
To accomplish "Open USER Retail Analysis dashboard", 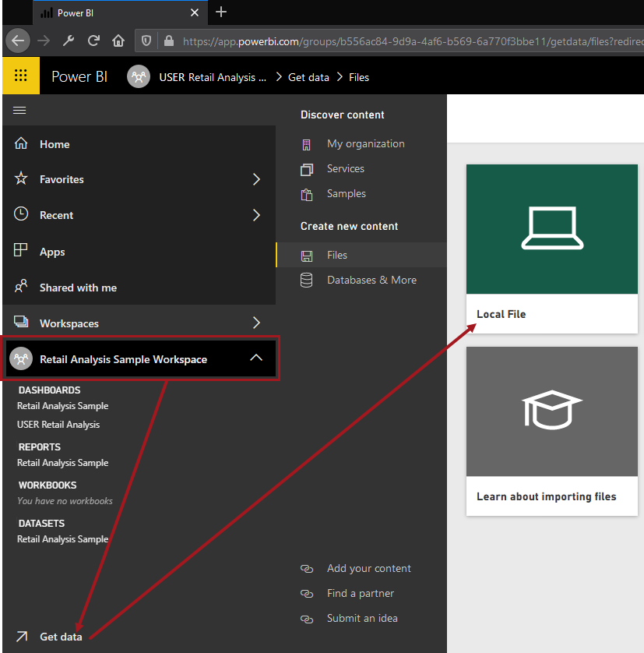I will (58, 425).
